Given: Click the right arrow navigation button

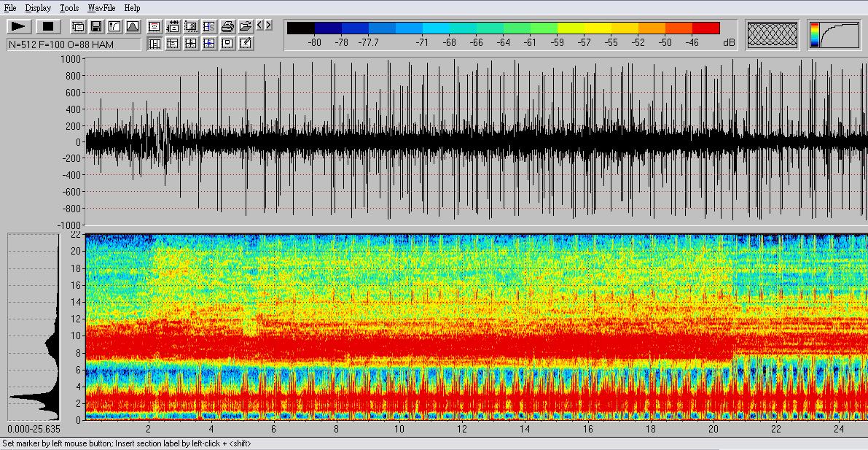Looking at the screenshot, I should point(268,26).
